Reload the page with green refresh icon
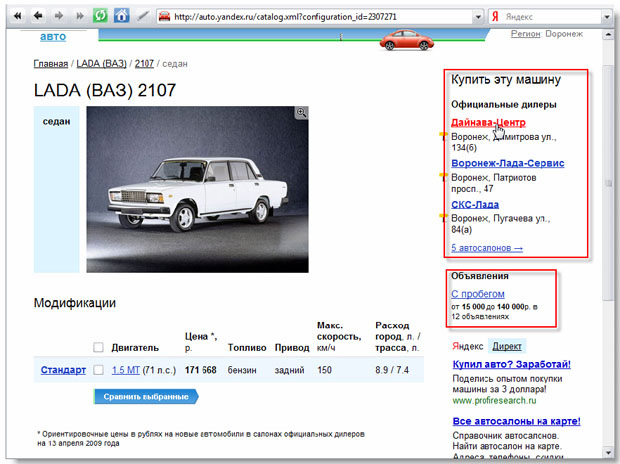 [100, 16]
